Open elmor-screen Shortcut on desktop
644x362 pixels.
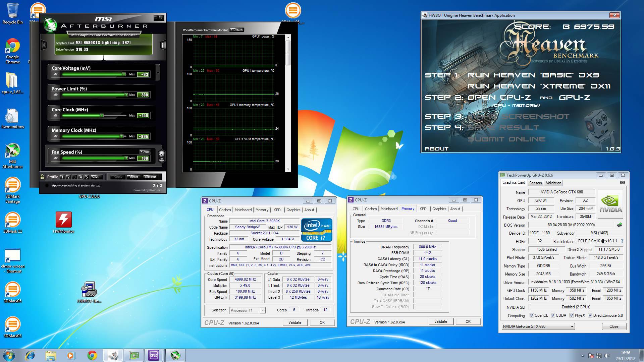click(12, 260)
